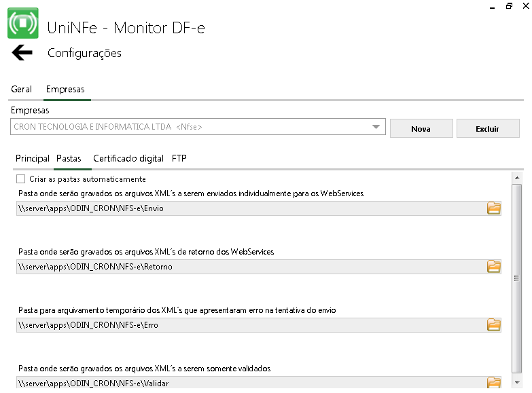Select the Pastas sub-tab
The height and width of the screenshot is (393, 532).
tap(69, 158)
